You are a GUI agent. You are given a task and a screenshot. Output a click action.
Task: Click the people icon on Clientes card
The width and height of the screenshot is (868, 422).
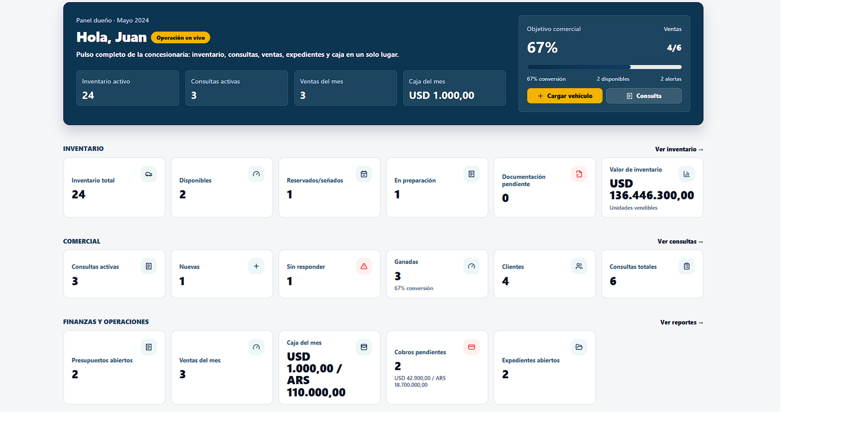[579, 266]
